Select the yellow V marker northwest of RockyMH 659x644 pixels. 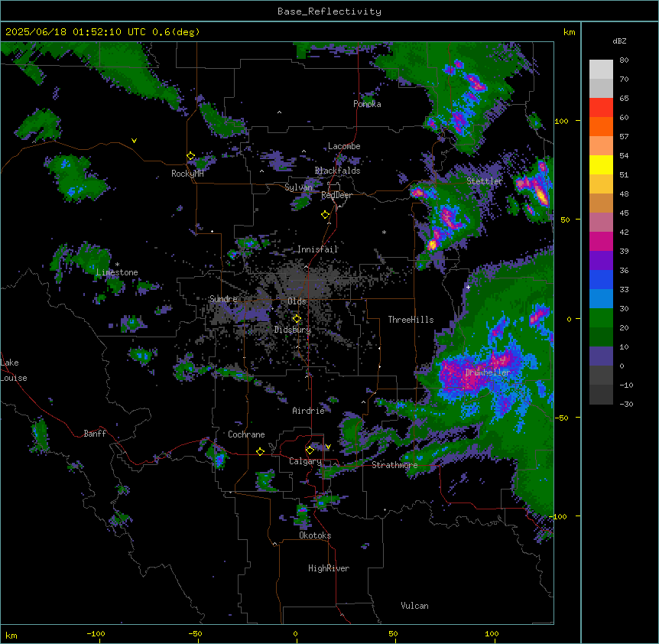tap(134, 141)
